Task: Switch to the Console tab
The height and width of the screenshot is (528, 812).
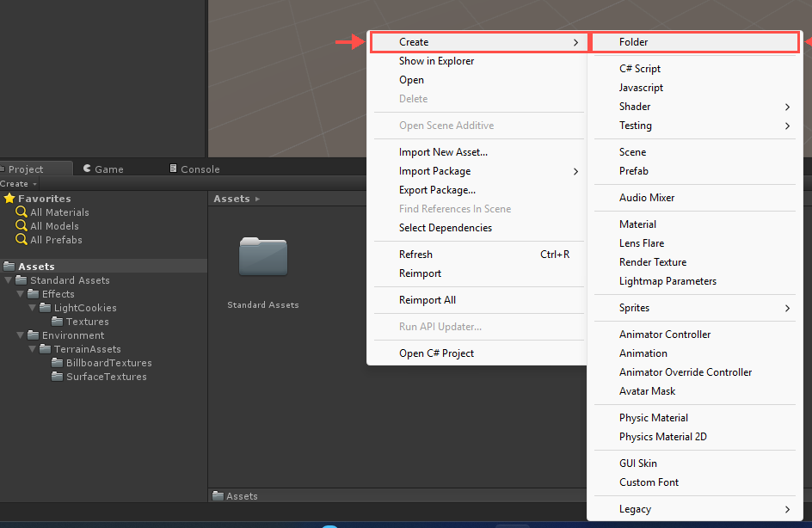Action: [x=194, y=169]
